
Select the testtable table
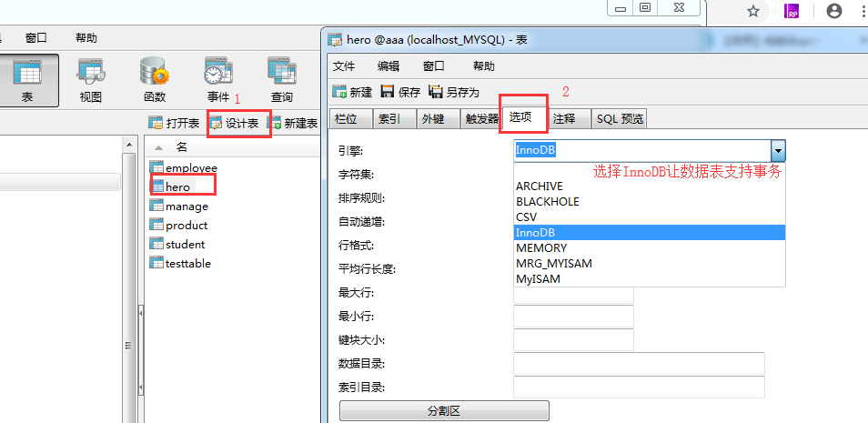(180, 264)
